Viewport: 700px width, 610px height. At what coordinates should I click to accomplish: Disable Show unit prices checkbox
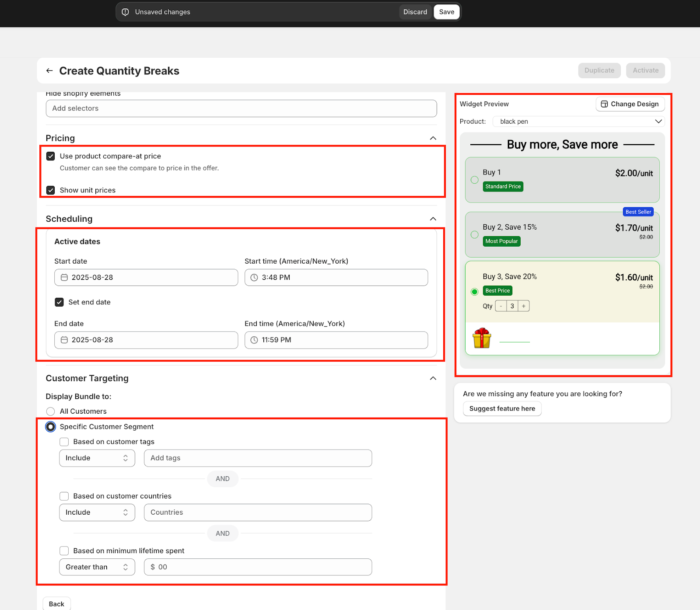click(51, 190)
